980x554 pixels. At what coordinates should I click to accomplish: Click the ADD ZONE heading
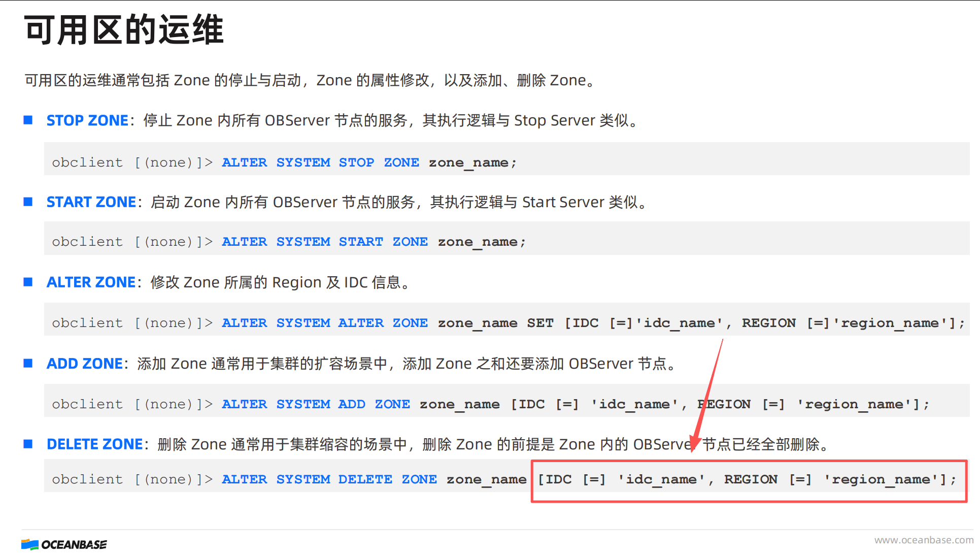pos(85,364)
